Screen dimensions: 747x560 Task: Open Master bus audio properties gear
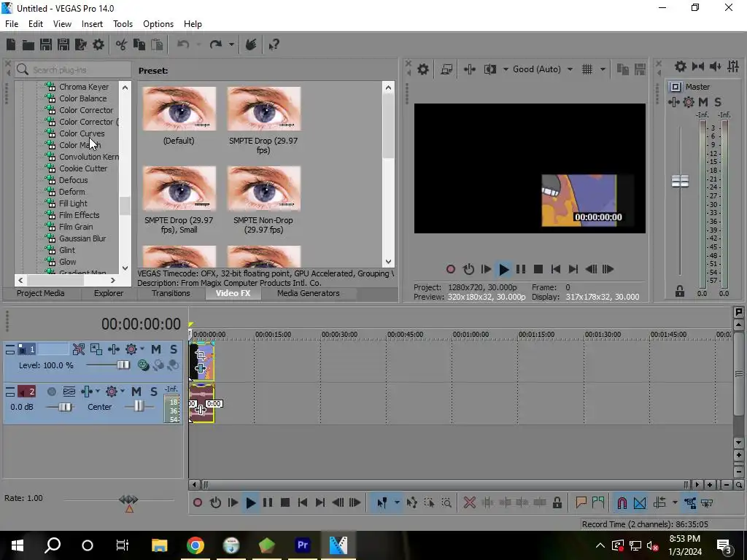click(x=681, y=66)
